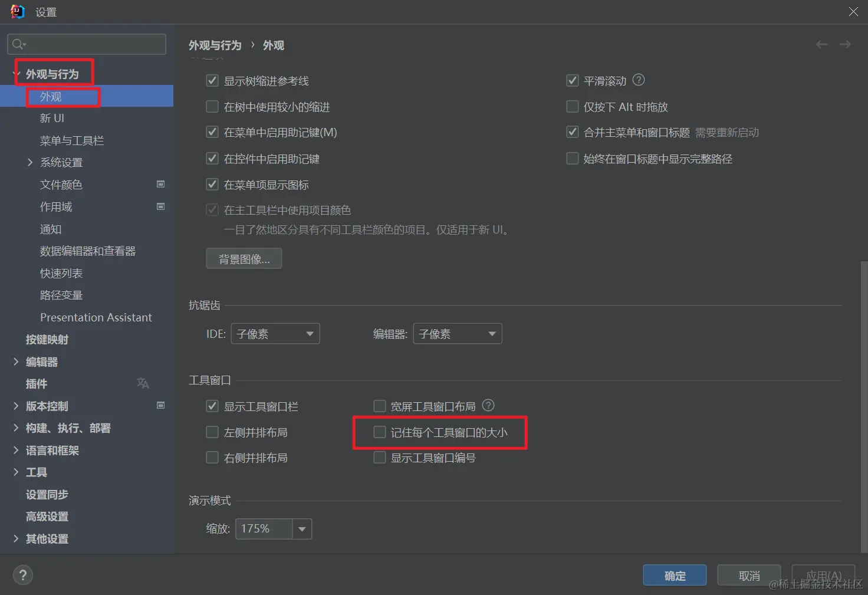Toggle 在控件中启用助记键 checkbox
Viewport: 868px width, 595px height.
point(212,158)
